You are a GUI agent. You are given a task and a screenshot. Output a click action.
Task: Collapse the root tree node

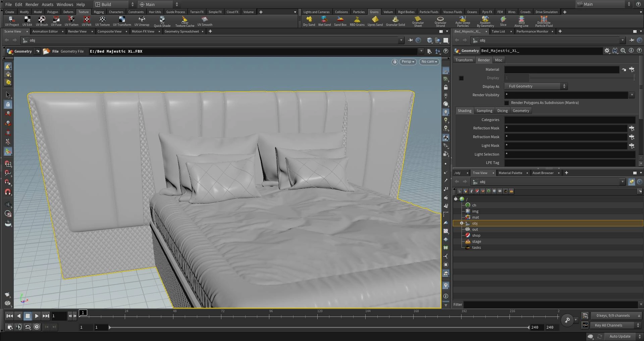coord(456,199)
